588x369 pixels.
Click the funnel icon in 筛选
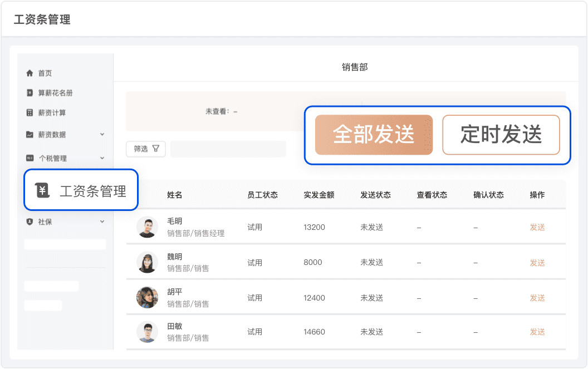156,149
